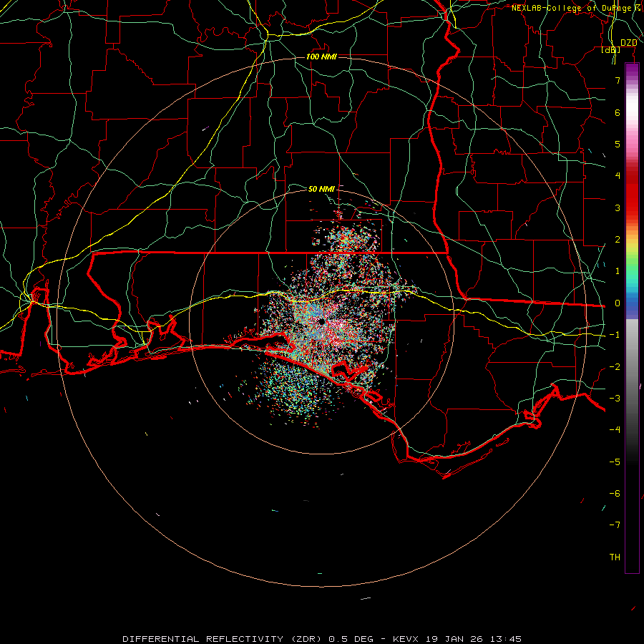Screen dimensions: 644x644
Task: Click the 5 value on the dB scale
Action: (618, 144)
